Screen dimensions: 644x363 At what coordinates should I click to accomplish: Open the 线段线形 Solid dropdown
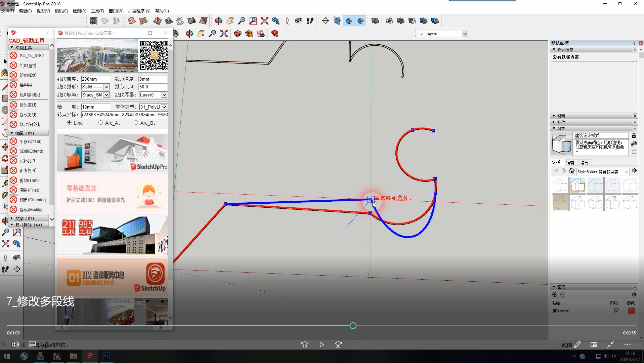pyautogui.click(x=106, y=87)
